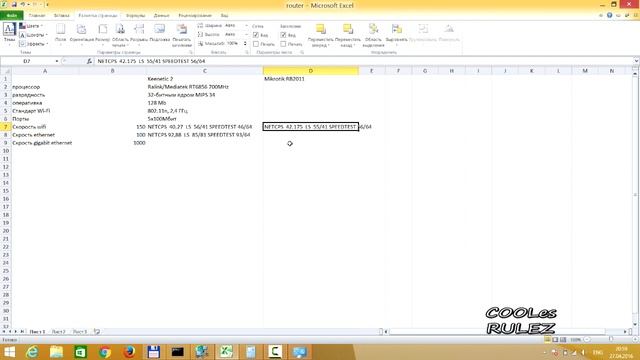Switch to the Formulas (Формулы) tab

[136, 16]
